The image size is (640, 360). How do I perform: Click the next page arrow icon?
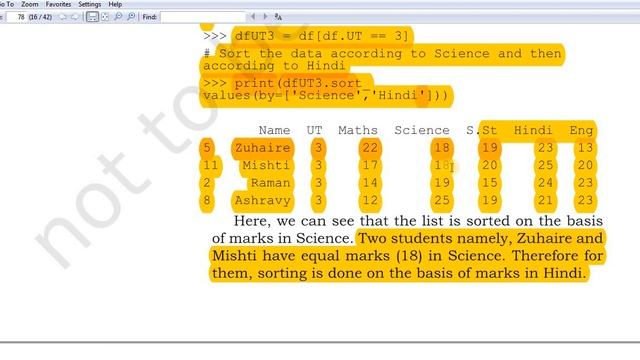(x=75, y=17)
